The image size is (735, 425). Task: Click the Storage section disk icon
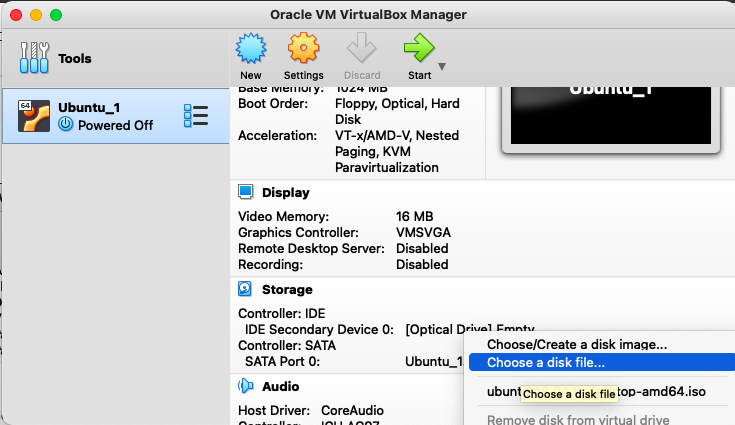pyautogui.click(x=245, y=289)
